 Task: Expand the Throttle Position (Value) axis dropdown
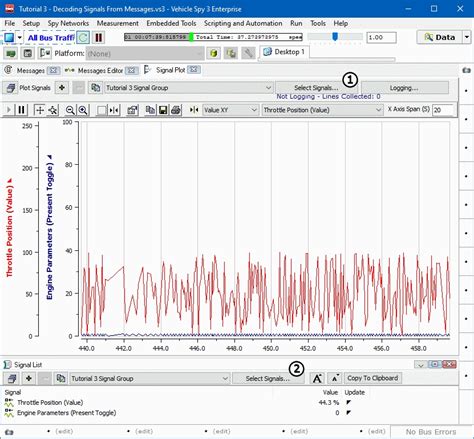pos(322,110)
